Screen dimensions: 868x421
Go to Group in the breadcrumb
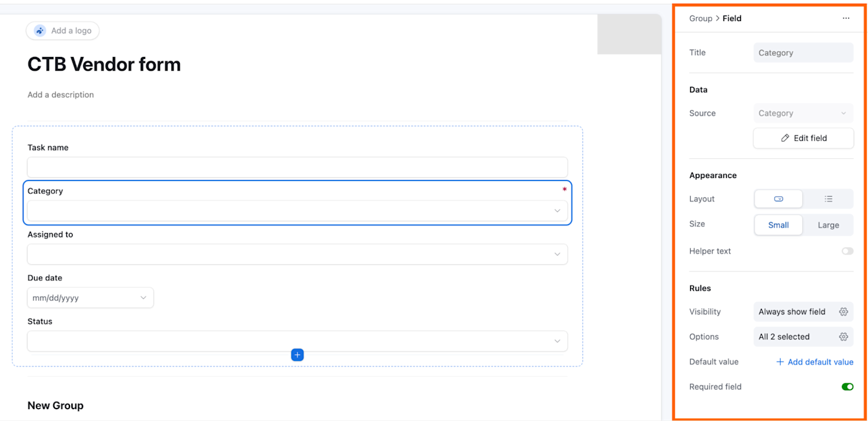701,19
